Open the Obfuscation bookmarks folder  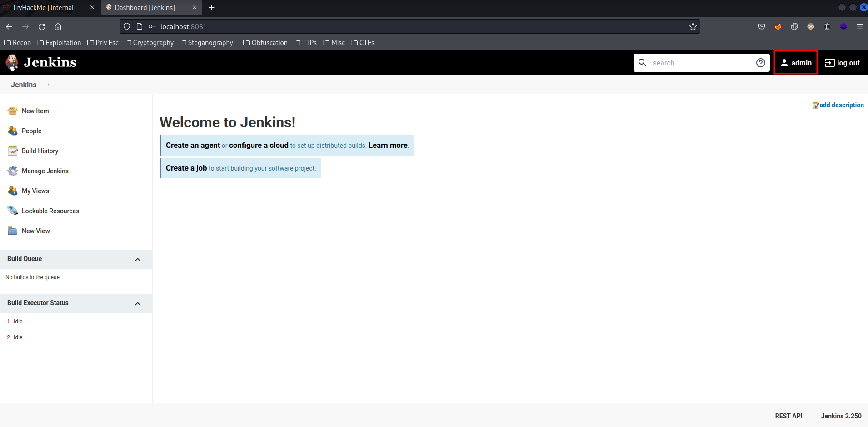click(x=265, y=43)
